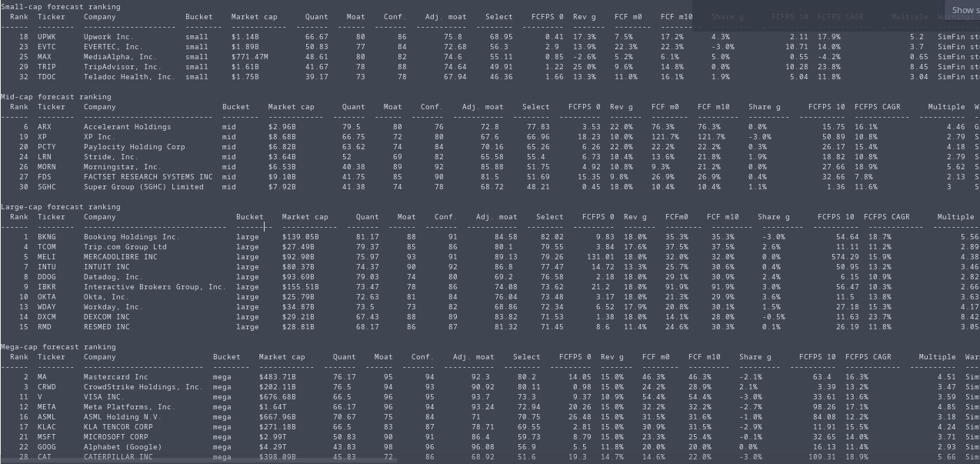Click 'MICROSOFT CORP' company name
This screenshot has width=980, height=464.
point(115,437)
